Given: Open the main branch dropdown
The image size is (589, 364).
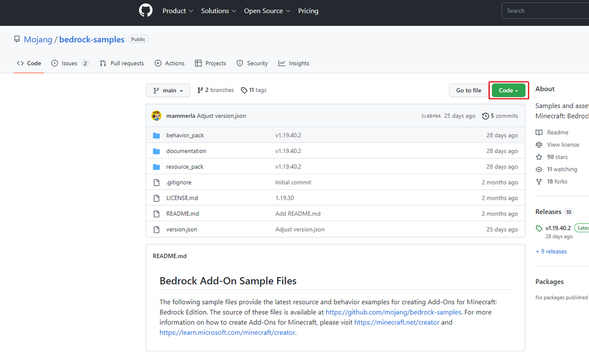Looking at the screenshot, I should (x=168, y=91).
